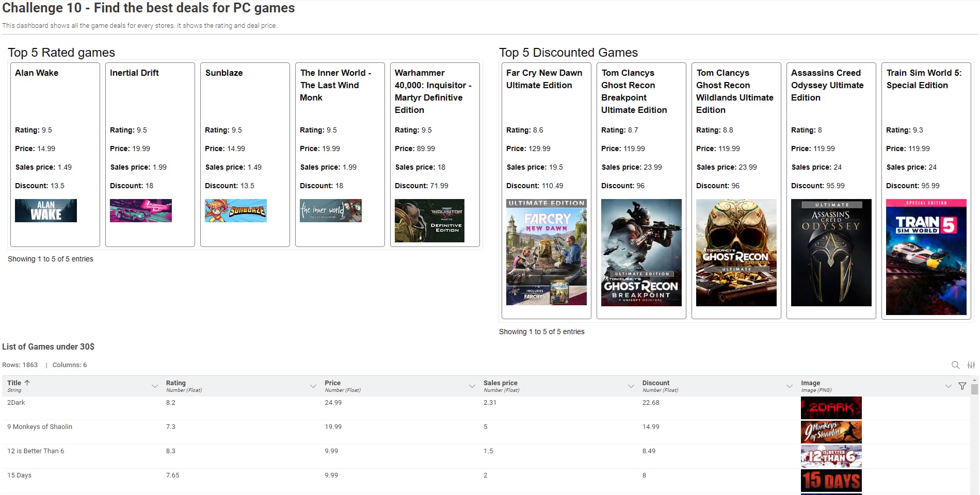
Task: Click the List of Games under 30$ heading
Action: point(48,346)
